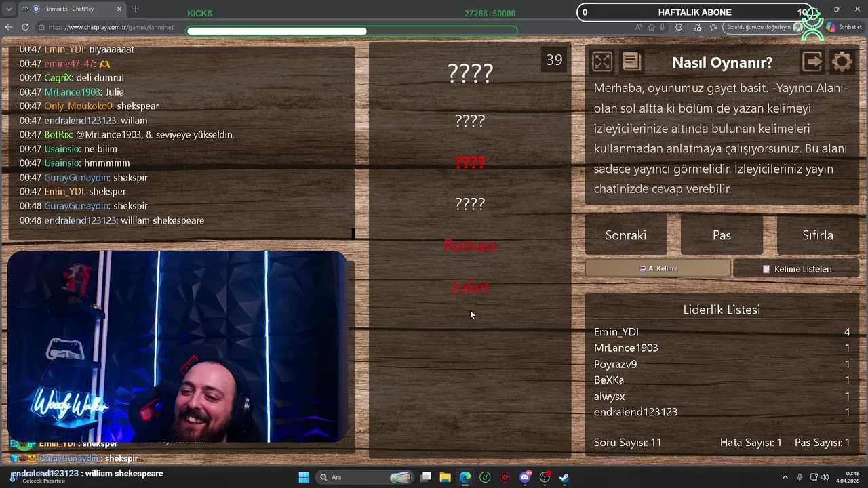
Task: Reset the game with Sıfırla
Action: [818, 235]
